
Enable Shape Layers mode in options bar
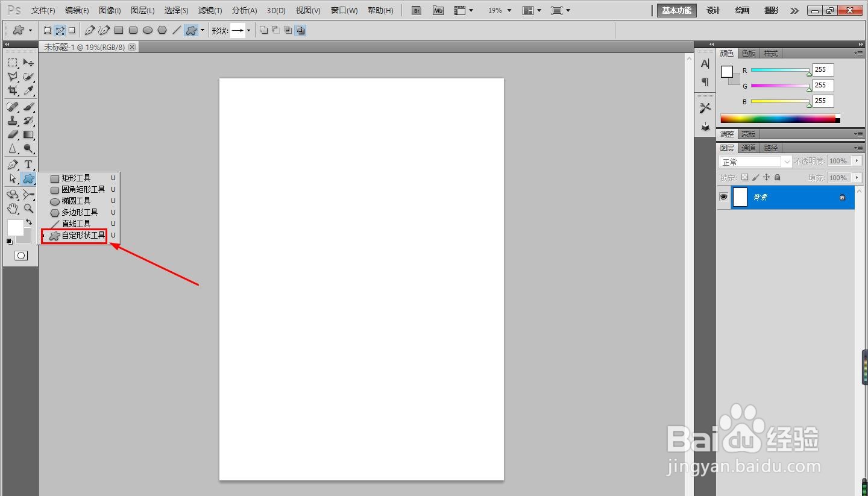click(x=48, y=30)
